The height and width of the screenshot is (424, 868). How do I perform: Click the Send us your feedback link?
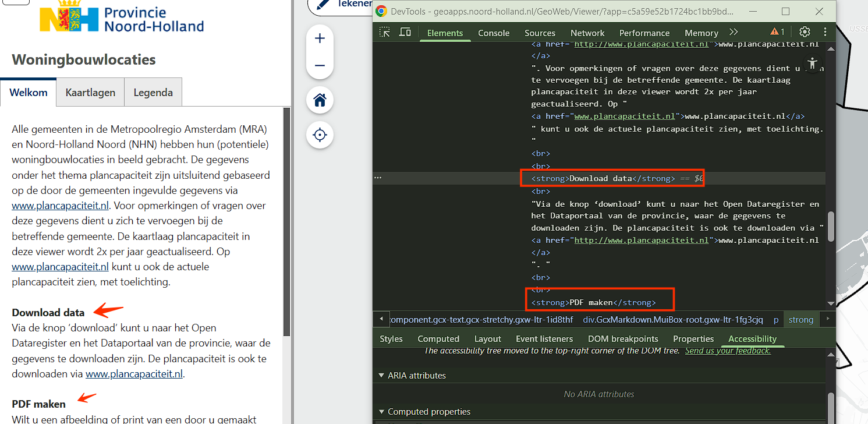(728, 351)
